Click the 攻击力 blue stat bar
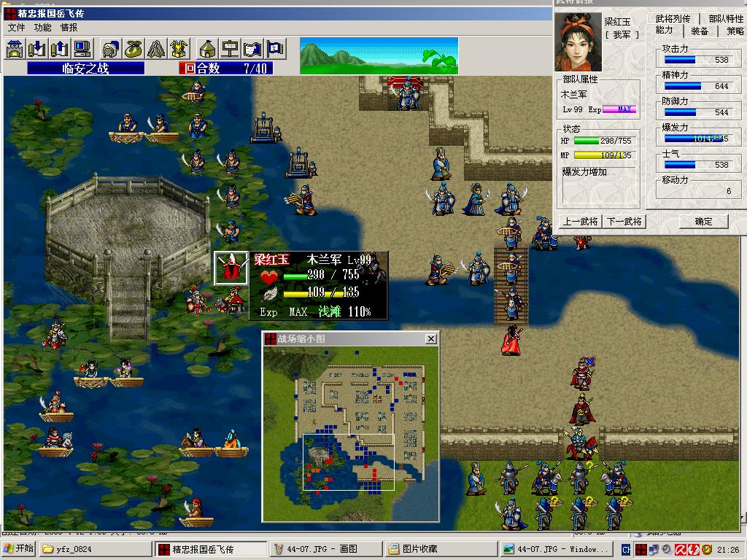 [x=680, y=60]
